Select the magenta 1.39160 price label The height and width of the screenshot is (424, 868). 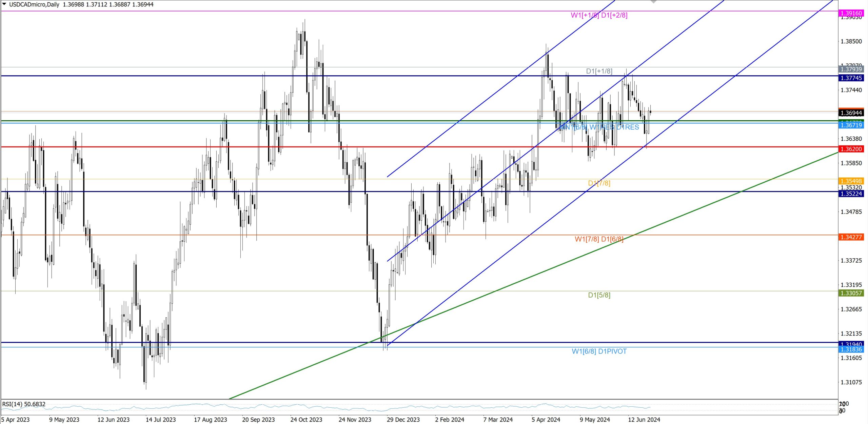coord(851,13)
